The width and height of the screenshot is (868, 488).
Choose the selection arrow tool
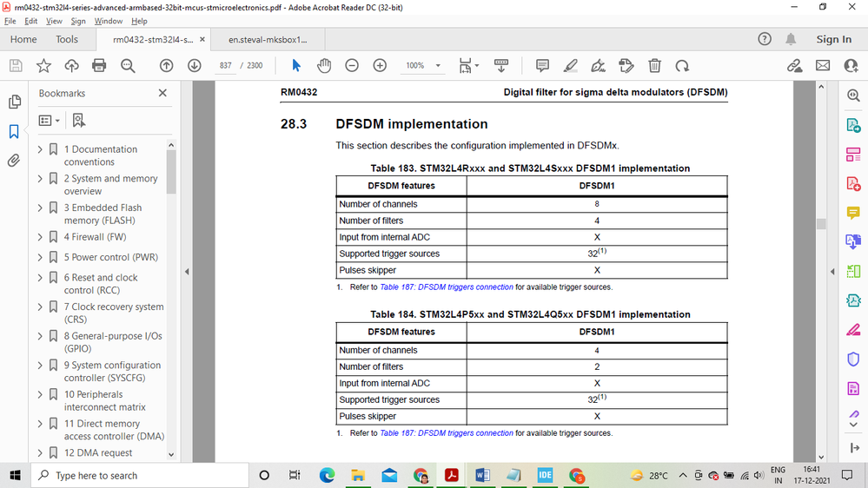tap(296, 66)
